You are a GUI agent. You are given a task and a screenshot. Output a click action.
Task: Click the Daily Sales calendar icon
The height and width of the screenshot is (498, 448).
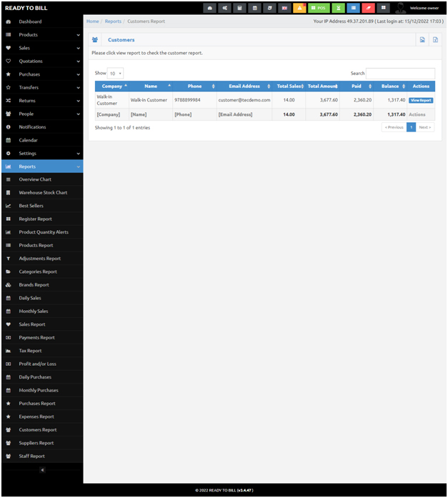9,298
